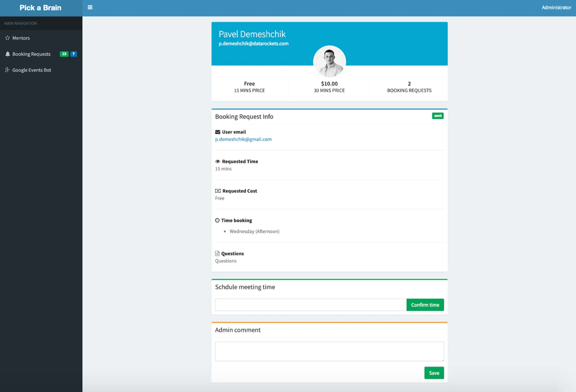The width and height of the screenshot is (576, 392).
Task: Select the Google Events Bot icon
Action: click(x=7, y=70)
